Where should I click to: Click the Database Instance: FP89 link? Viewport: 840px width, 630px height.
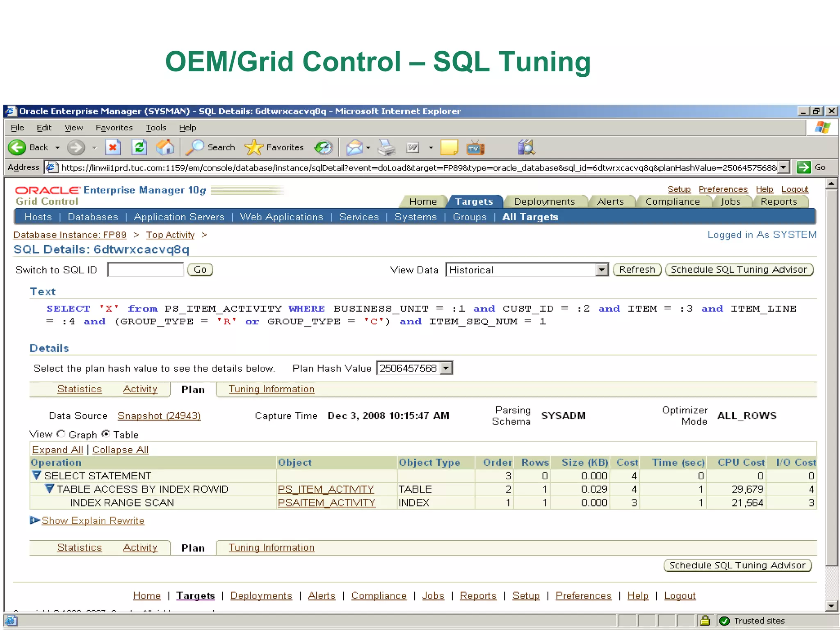click(70, 235)
